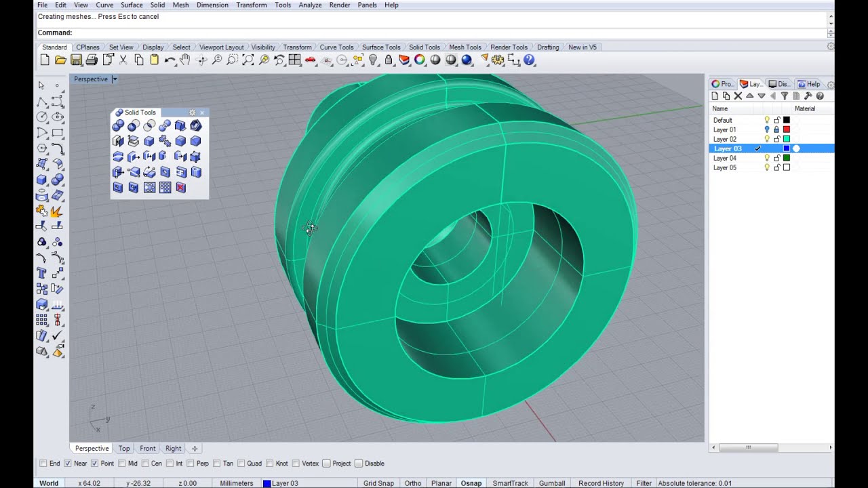The width and height of the screenshot is (868, 488).
Task: Change the green color swatch of Layer 04
Action: (787, 158)
